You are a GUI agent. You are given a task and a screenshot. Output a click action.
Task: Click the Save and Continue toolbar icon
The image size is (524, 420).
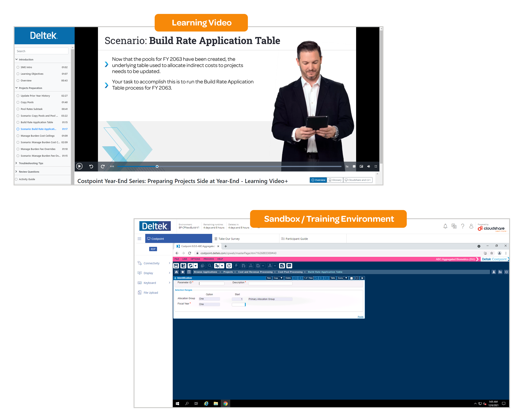[183, 266]
